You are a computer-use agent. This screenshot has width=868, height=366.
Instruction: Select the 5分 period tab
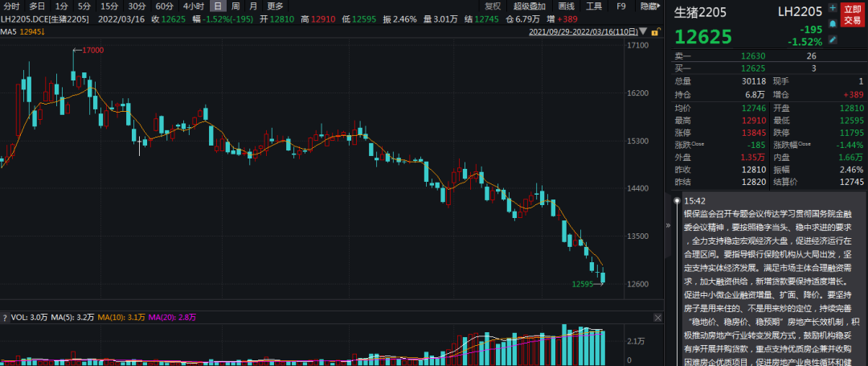pos(84,6)
